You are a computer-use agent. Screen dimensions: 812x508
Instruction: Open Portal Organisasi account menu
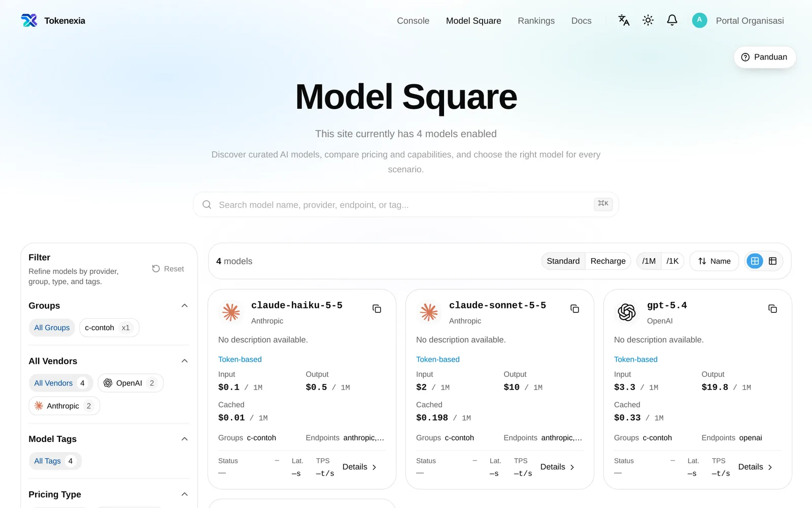click(x=750, y=21)
